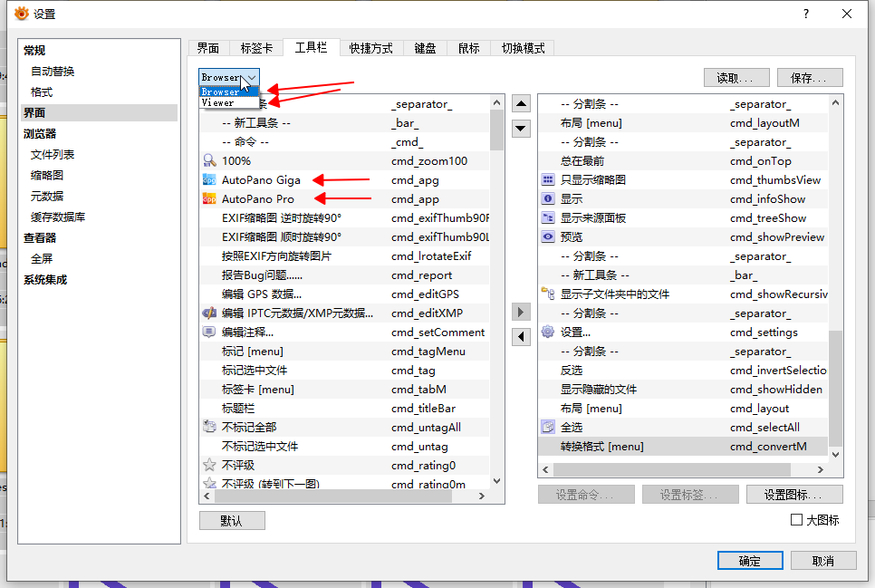Select the 编辑 GPS 数据 row
The width and height of the screenshot is (875, 588).
(345, 294)
